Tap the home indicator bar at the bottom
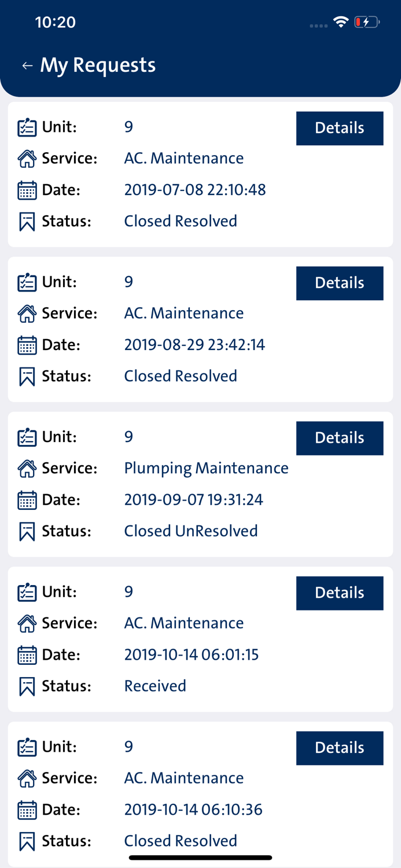This screenshot has width=401, height=868. click(x=200, y=856)
